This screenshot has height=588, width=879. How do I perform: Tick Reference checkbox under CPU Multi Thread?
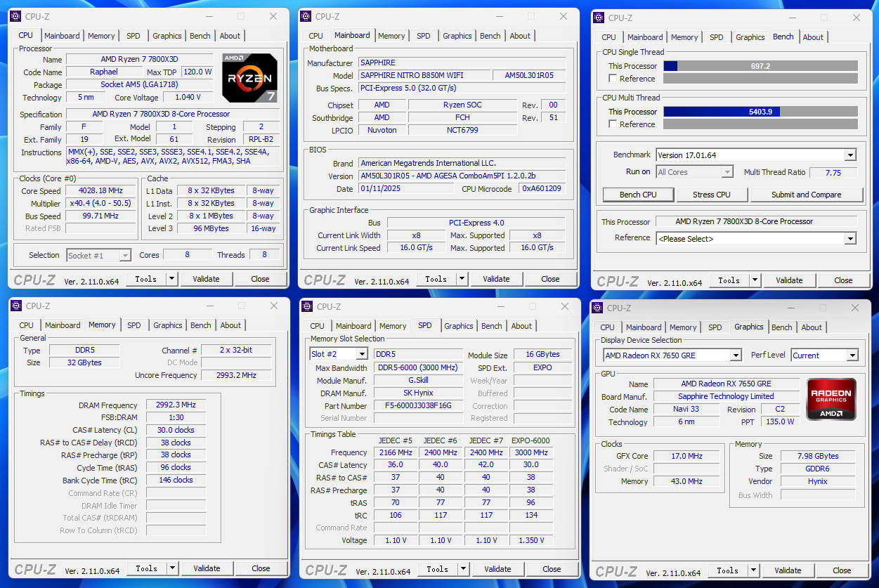coord(613,124)
